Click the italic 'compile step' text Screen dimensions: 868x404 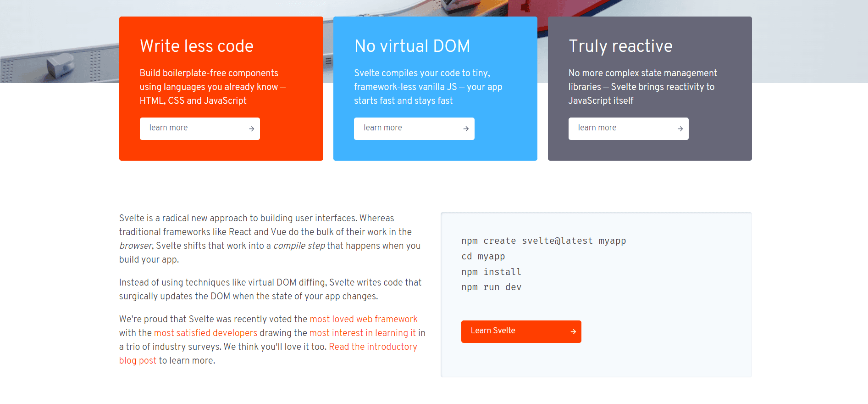tap(299, 246)
